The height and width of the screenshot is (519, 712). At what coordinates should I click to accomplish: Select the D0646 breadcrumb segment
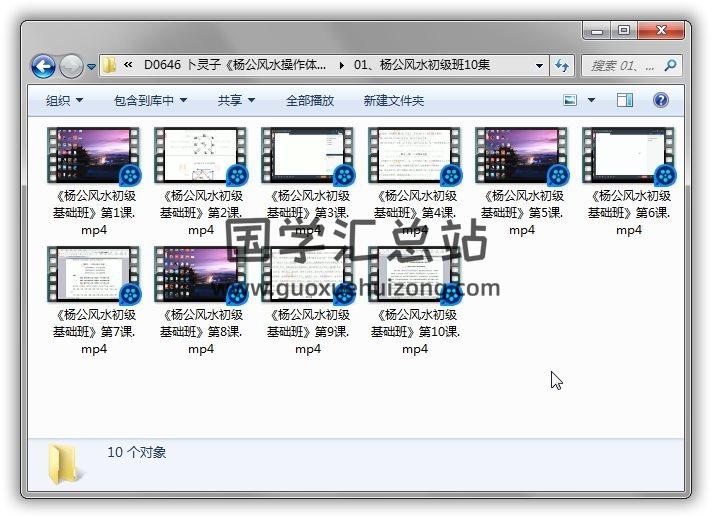click(235, 65)
